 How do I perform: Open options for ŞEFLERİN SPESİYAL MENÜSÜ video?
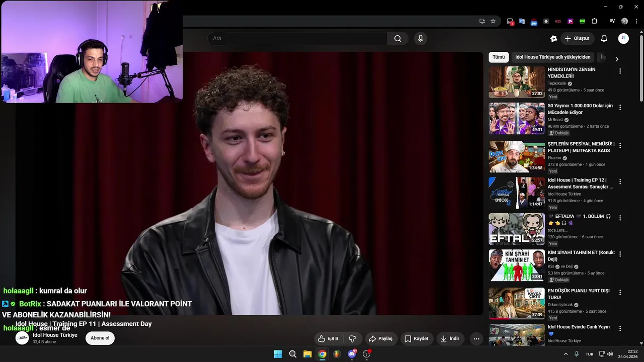(620, 145)
